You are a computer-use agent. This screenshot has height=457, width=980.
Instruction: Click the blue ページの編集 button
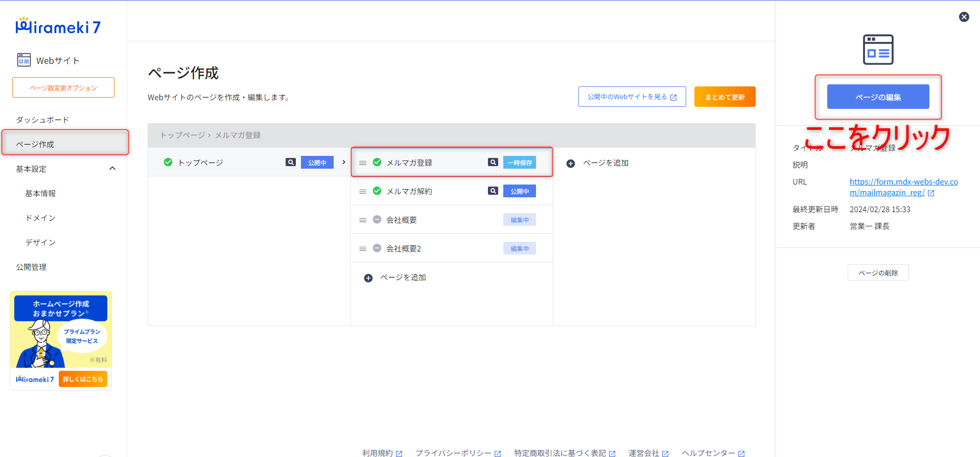tap(878, 97)
